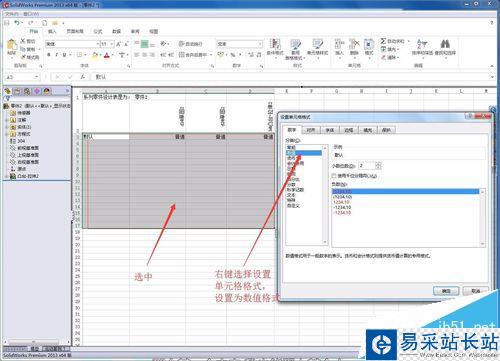The width and height of the screenshot is (500, 361).
Task: Open the Home ribbon tab
Action: (33, 31)
